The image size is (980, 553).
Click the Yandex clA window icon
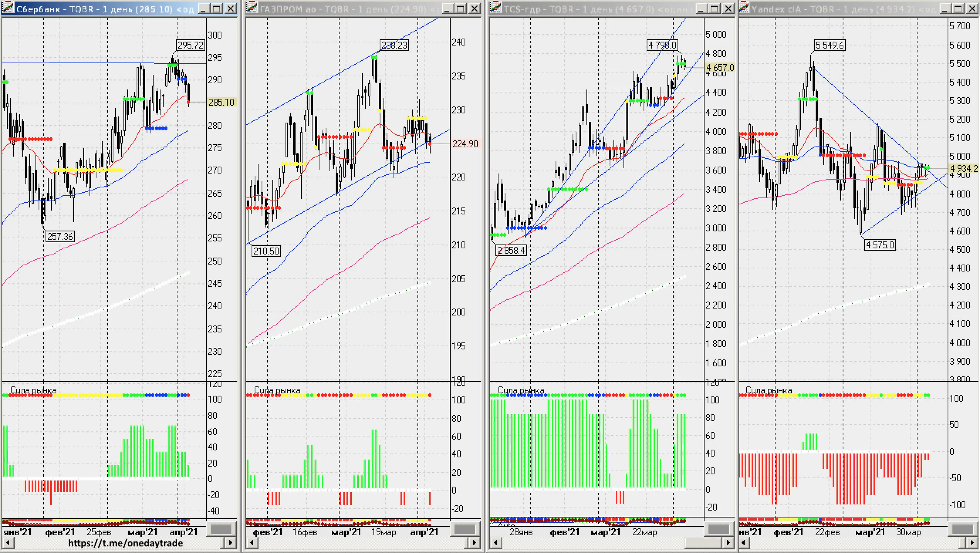744,8
